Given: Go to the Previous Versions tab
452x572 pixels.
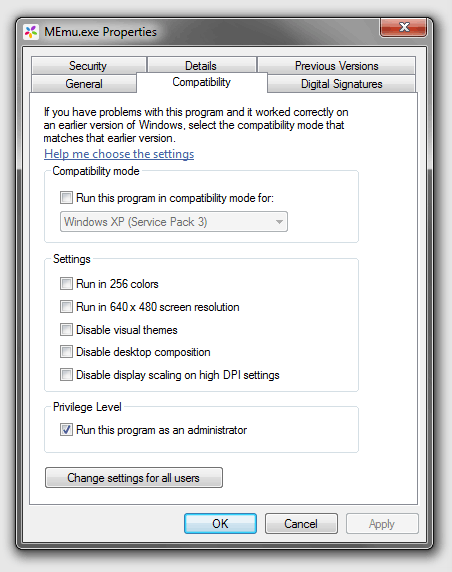Looking at the screenshot, I should (336, 65).
